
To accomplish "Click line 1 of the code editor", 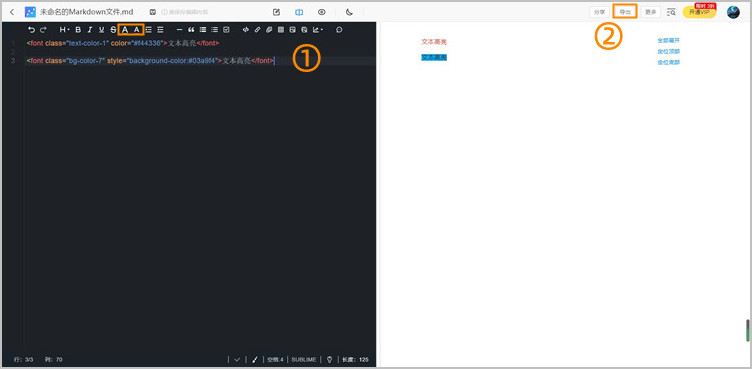I will (x=123, y=43).
